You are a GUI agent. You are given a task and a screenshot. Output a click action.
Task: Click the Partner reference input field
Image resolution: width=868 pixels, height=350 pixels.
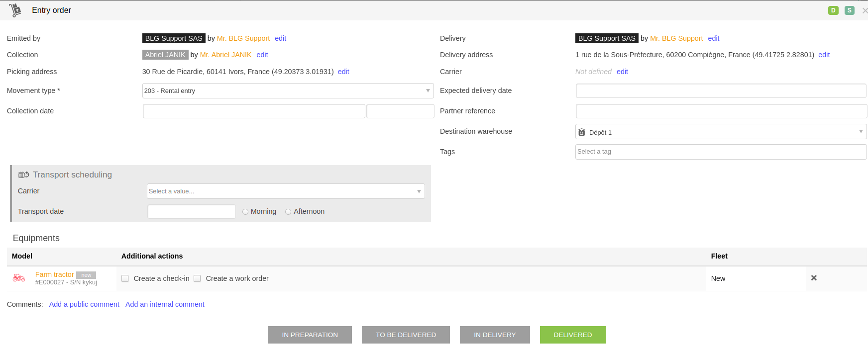(x=721, y=111)
